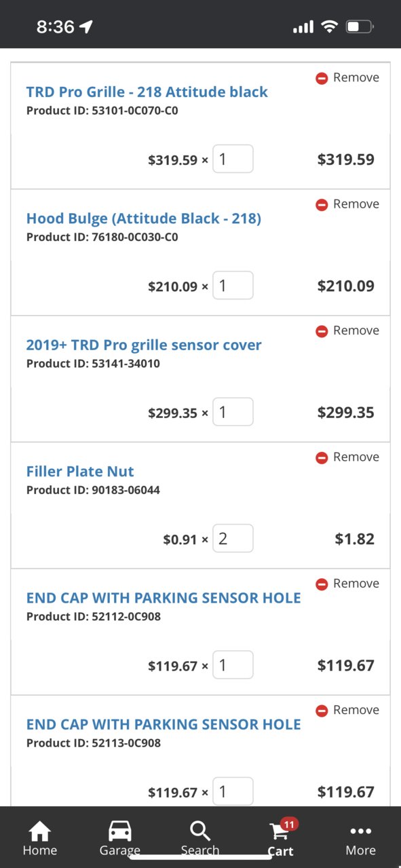401x868 pixels.
Task: Remove Hood Bulge via red minus icon
Action: click(322, 204)
